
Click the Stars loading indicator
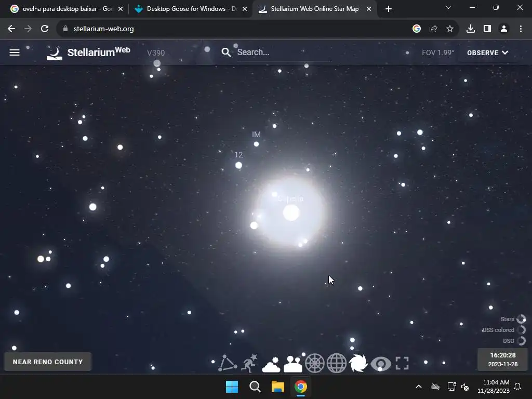pyautogui.click(x=521, y=319)
